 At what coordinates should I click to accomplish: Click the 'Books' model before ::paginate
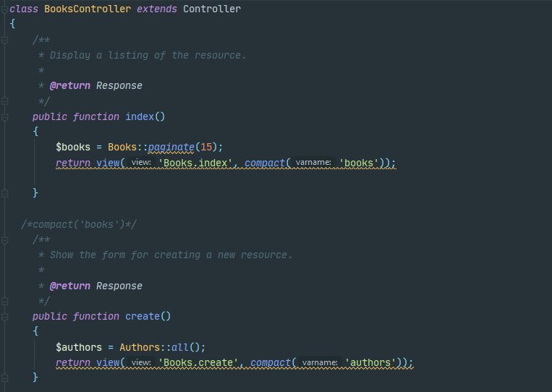122,147
